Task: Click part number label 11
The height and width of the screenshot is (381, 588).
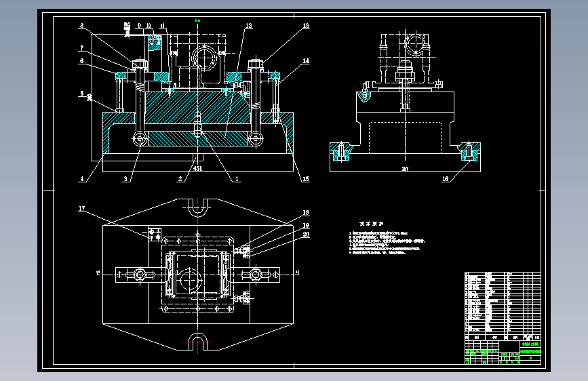Action: click(x=162, y=26)
